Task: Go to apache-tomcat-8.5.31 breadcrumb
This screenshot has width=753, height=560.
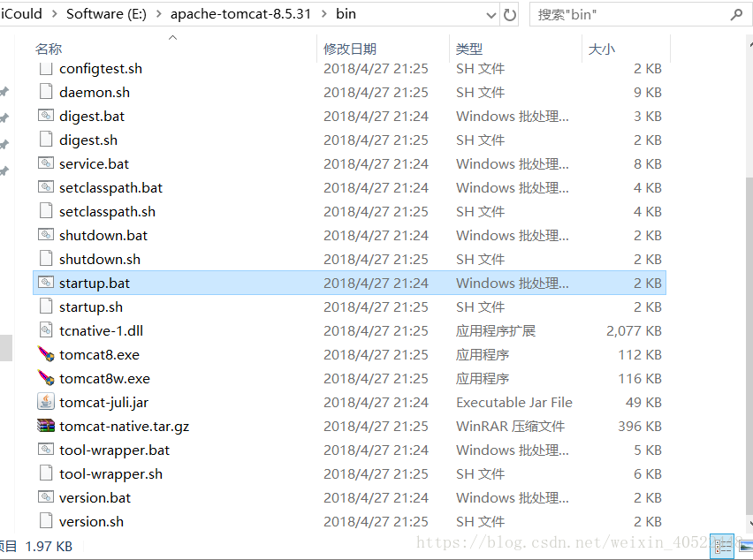Action: pos(240,14)
